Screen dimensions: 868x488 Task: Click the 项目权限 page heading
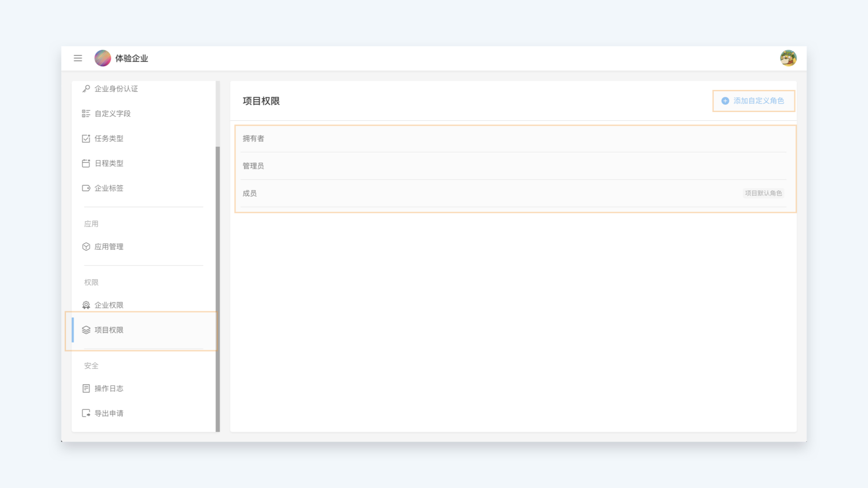261,101
